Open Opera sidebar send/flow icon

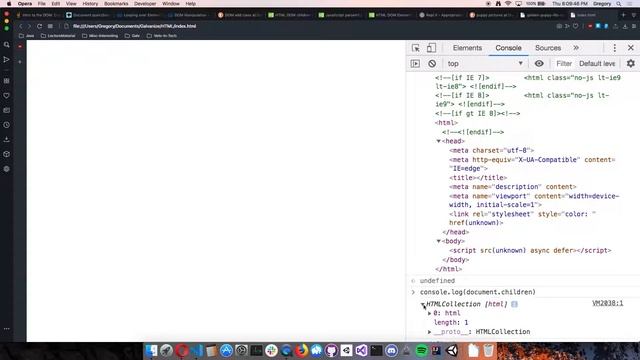point(7,60)
